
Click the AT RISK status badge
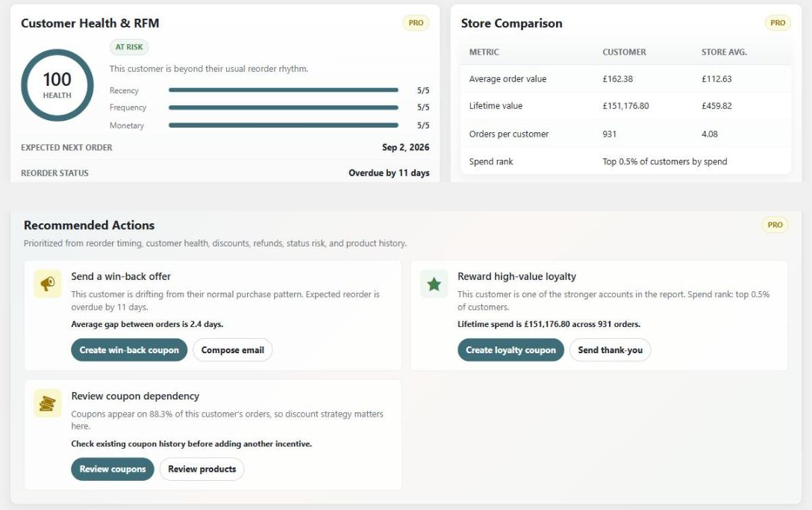pyautogui.click(x=129, y=47)
